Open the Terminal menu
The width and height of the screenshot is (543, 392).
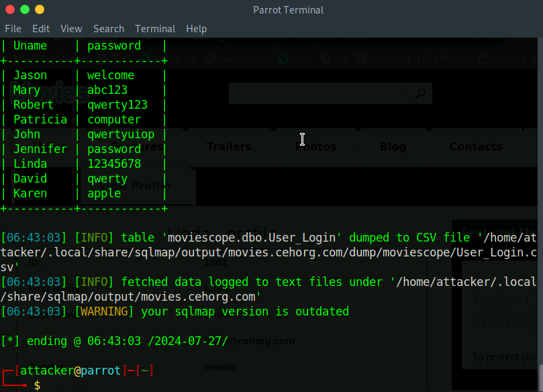[x=155, y=29]
